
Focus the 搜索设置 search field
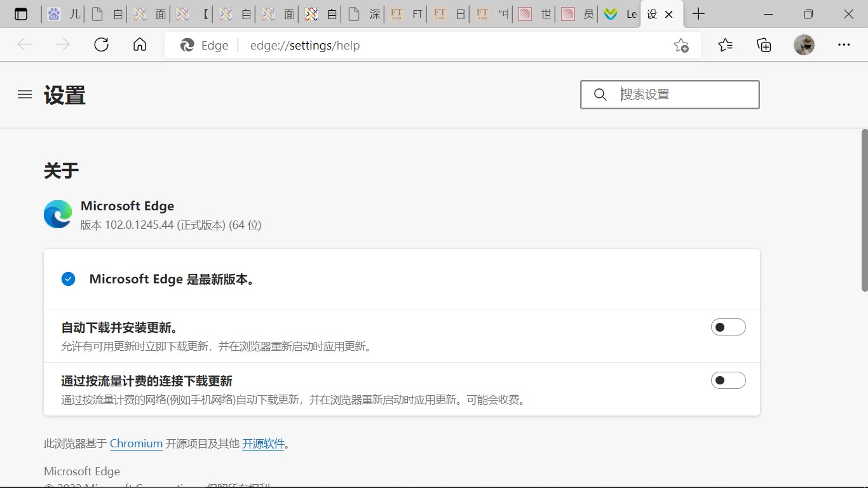coord(670,95)
